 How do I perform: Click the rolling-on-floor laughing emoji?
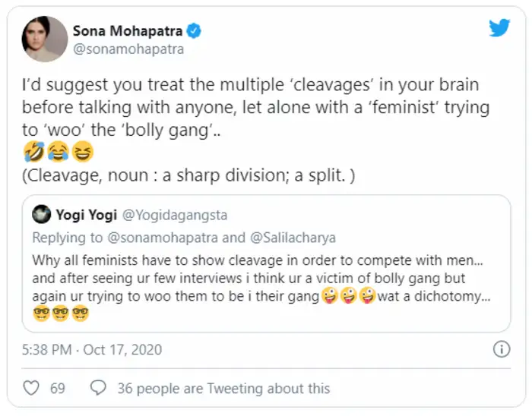(33, 152)
